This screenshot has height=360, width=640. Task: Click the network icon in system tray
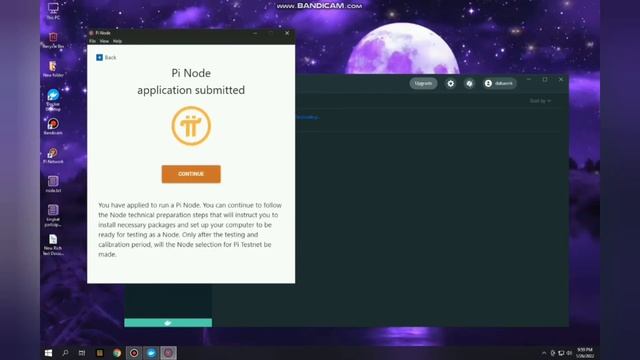[x=561, y=353]
